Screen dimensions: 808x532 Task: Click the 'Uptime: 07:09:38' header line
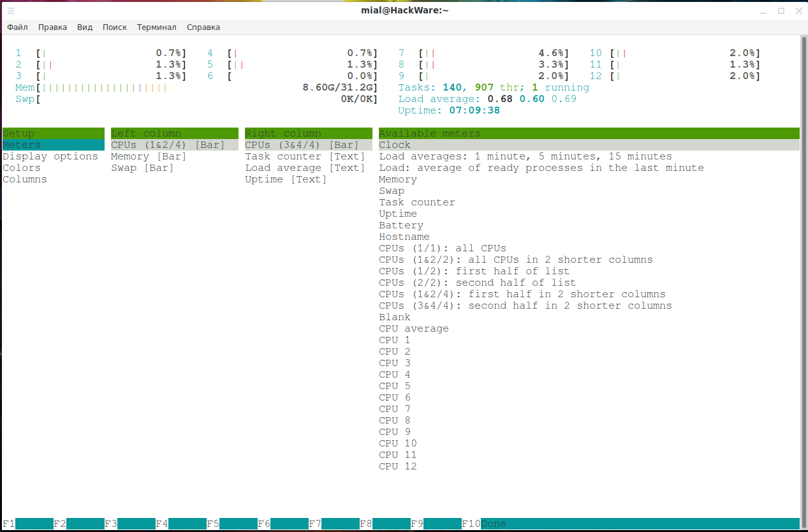(x=449, y=110)
